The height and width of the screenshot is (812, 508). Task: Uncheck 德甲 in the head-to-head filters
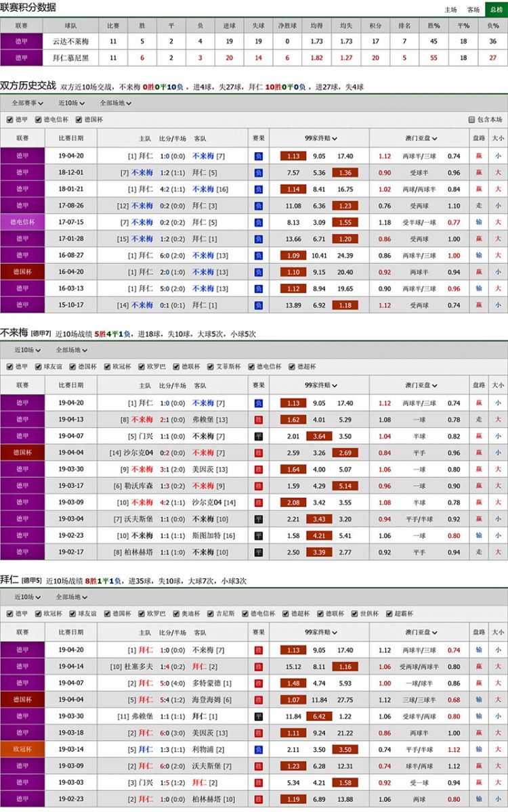pyautogui.click(x=9, y=120)
